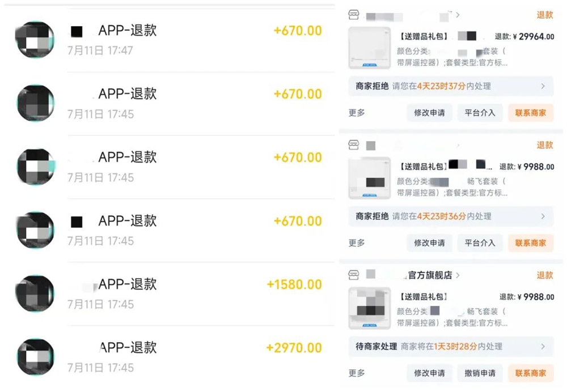The image size is (567, 392).
Task: Tap the avatar of the +2970.00 refund record
Action: coord(35,357)
